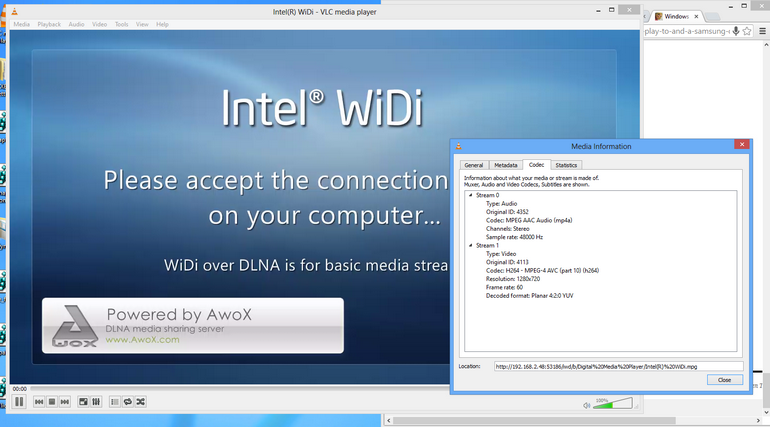Toggle the loop repeat icon
The image size is (770, 427).
(x=128, y=402)
